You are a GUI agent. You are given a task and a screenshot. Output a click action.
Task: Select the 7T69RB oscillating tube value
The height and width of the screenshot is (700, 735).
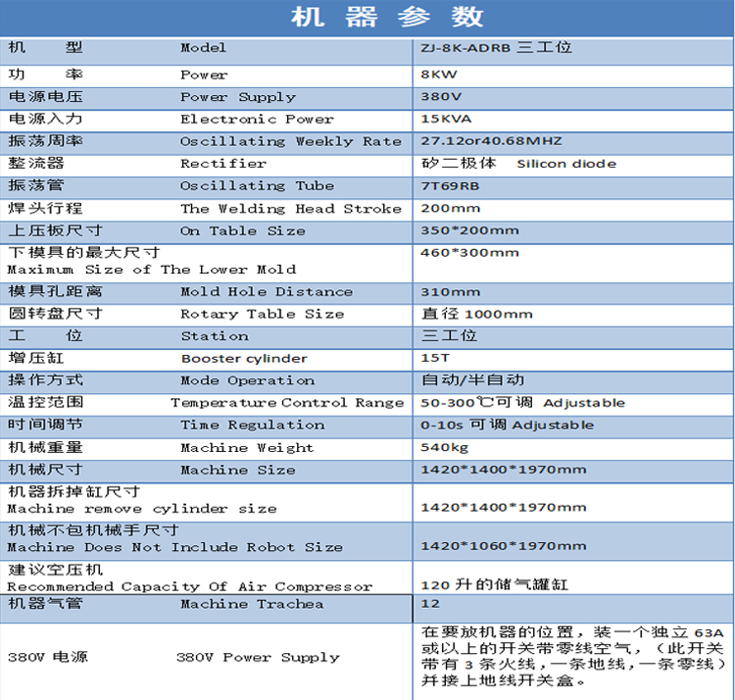coord(451,186)
